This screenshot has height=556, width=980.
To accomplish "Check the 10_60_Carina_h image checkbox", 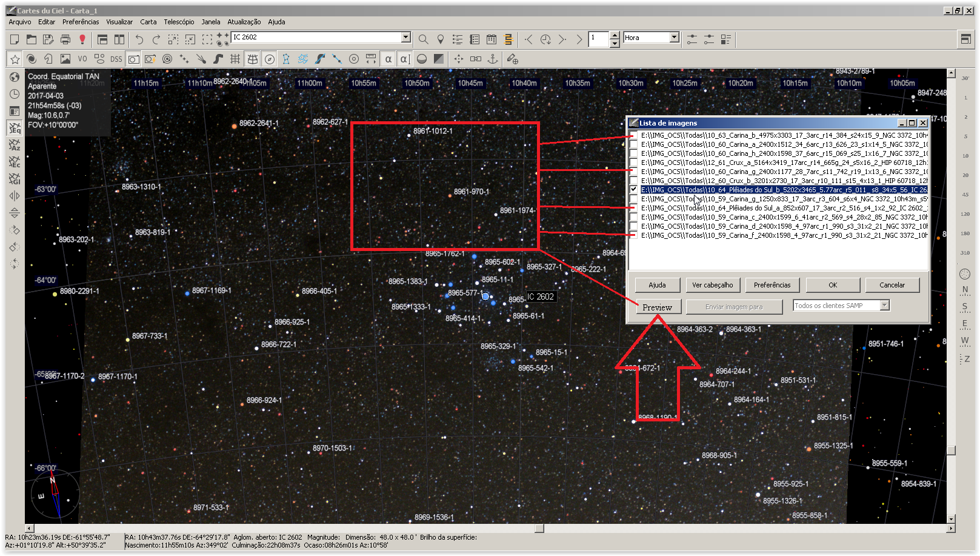I will click(x=634, y=153).
